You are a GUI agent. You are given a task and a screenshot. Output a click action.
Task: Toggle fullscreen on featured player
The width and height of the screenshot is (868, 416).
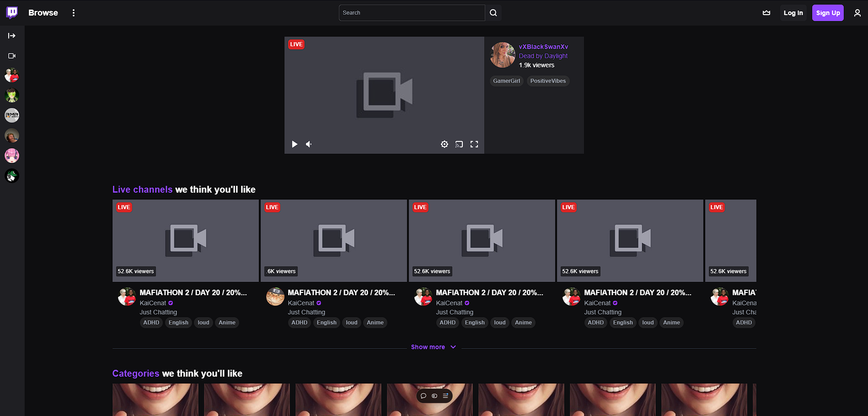[x=474, y=144]
